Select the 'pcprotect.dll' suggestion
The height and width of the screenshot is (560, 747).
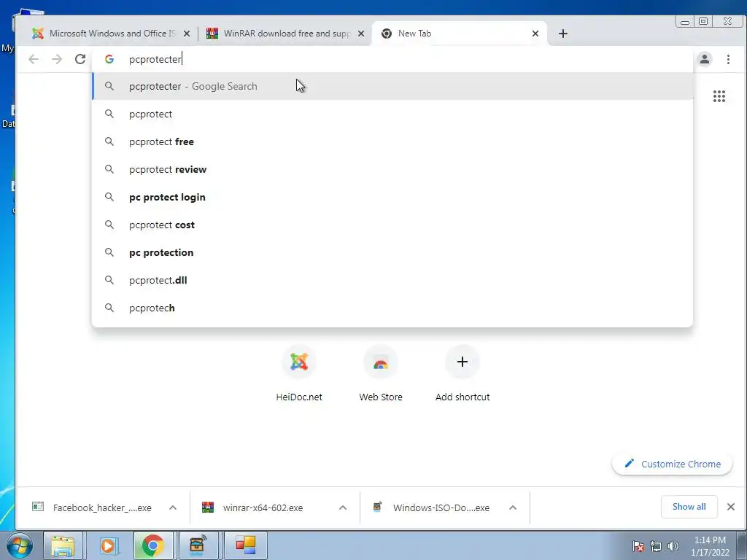[392, 280]
